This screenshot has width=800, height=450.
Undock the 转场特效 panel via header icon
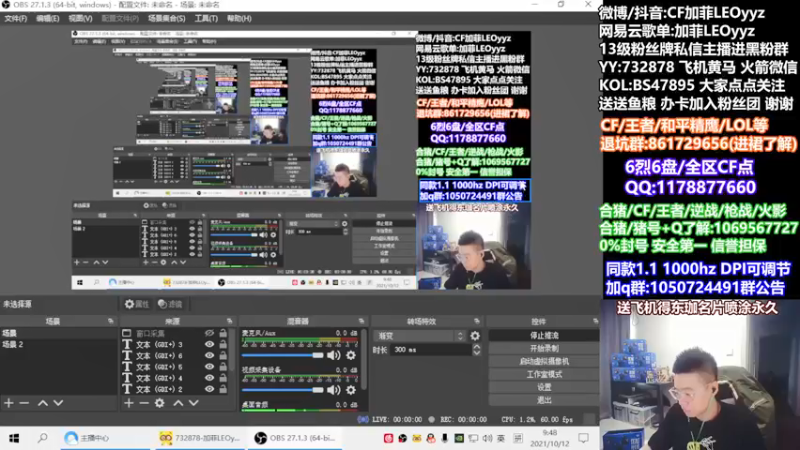[x=477, y=321]
